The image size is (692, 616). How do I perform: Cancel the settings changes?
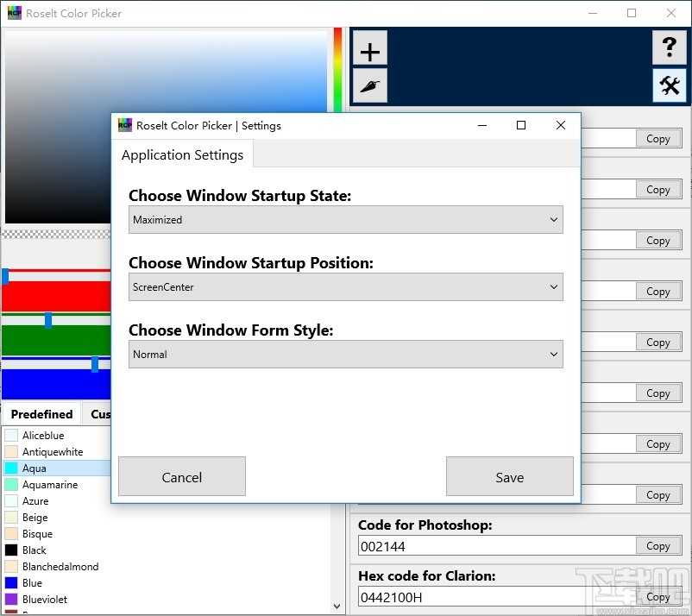pos(181,476)
